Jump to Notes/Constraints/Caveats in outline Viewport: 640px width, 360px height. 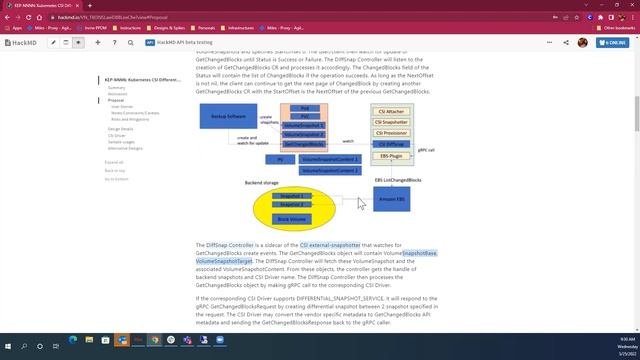point(135,113)
